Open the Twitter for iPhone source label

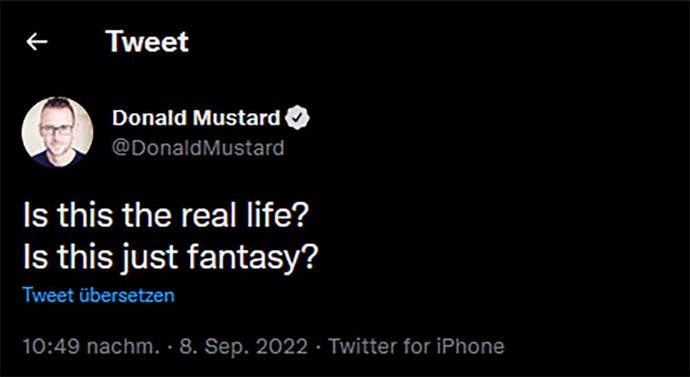[416, 347]
